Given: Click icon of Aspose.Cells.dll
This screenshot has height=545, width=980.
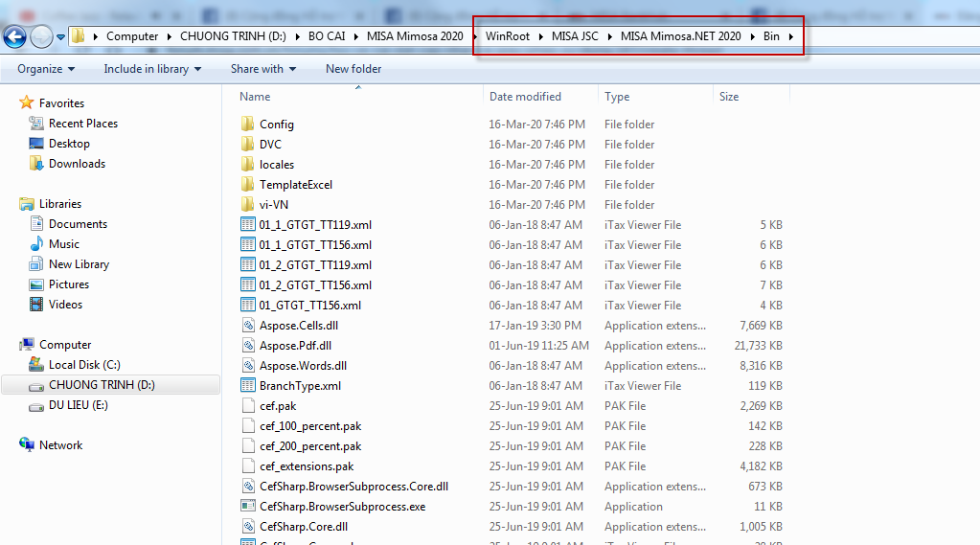Looking at the screenshot, I should [x=248, y=325].
